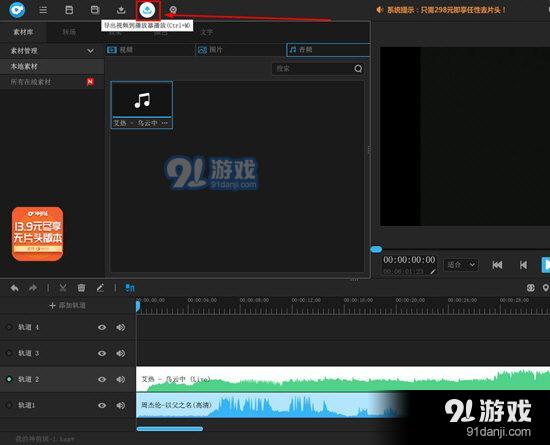Click the 00:00:04:00 ruler label
This screenshot has height=445, width=550.
click(202, 300)
